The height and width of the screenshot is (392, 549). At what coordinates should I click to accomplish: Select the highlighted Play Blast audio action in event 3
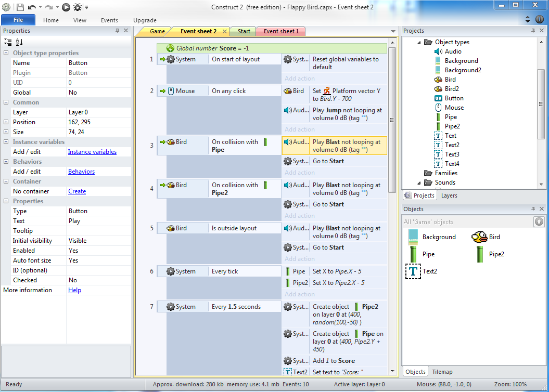pos(335,146)
